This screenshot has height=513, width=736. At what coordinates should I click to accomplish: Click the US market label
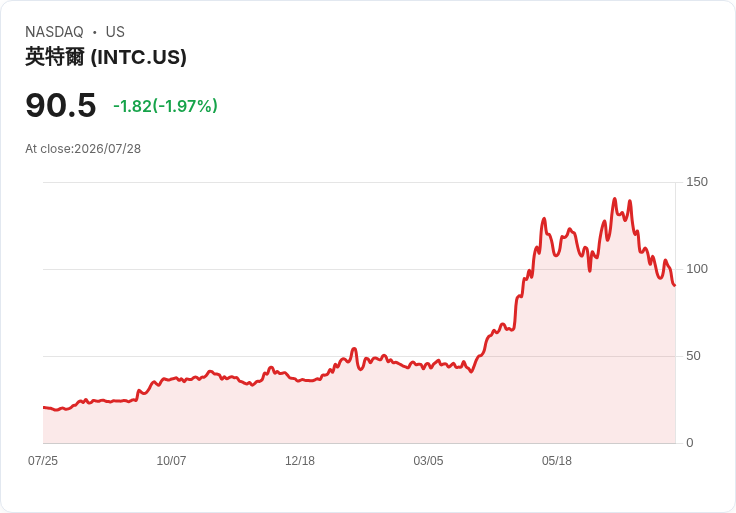115,32
